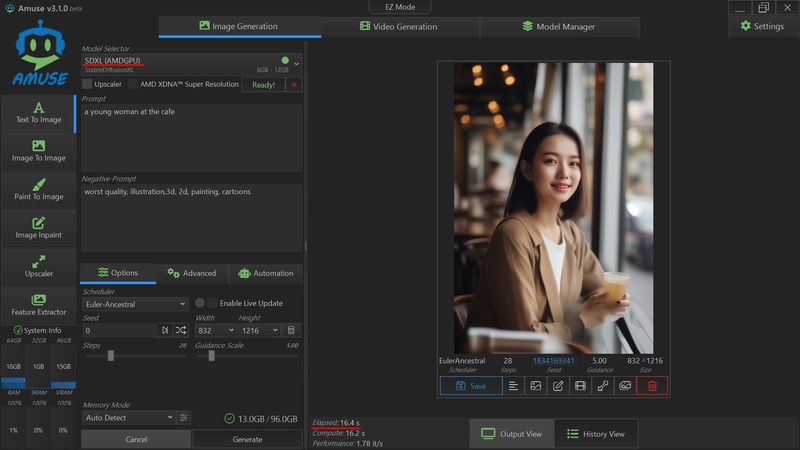Open the Scheduler dropdown showing Euler-Ancestral
The width and height of the screenshot is (800, 450).
(x=134, y=304)
